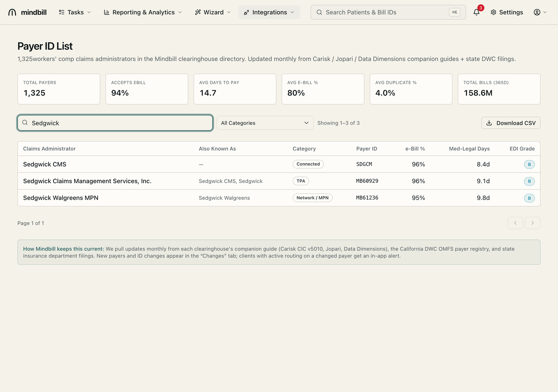This screenshot has height=392, width=558.
Task: Open the Sedgwick CMS row
Action: pos(279,164)
